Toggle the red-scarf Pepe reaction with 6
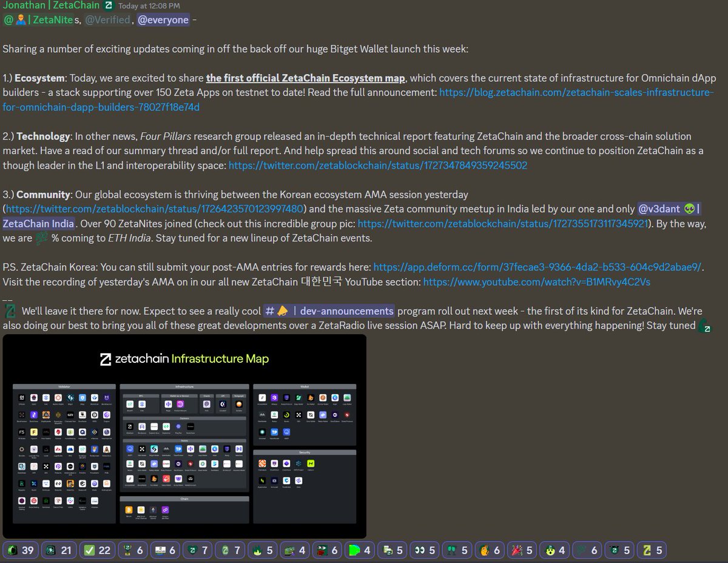The height and width of the screenshot is (563, 728). pyautogui.click(x=328, y=550)
